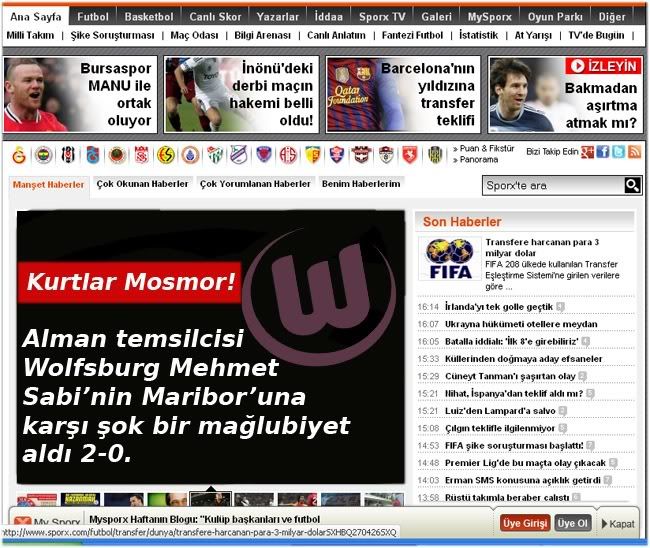This screenshot has width=650, height=548.
Task: Open comments for Luiz'den Lampard'a salvo
Action: [x=562, y=411]
